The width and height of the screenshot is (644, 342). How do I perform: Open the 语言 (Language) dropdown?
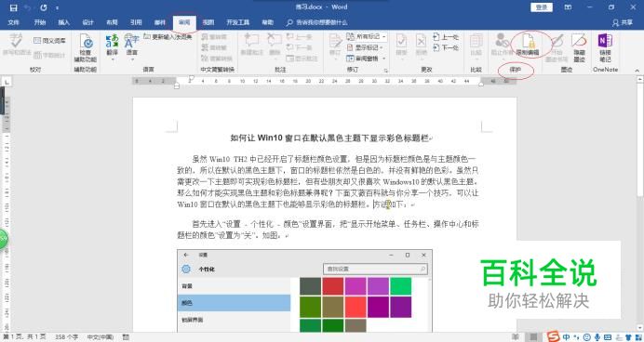pyautogui.click(x=132, y=46)
